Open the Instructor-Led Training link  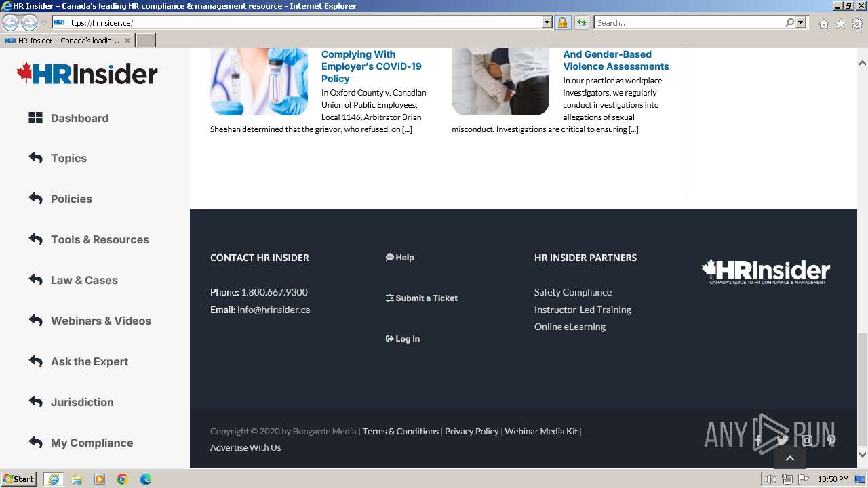pyautogui.click(x=583, y=310)
